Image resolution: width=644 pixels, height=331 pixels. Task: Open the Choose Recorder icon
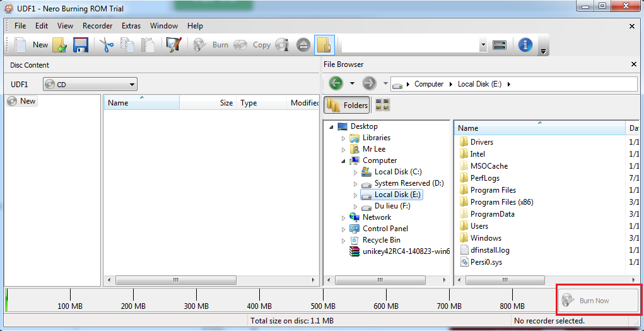pyautogui.click(x=500, y=45)
